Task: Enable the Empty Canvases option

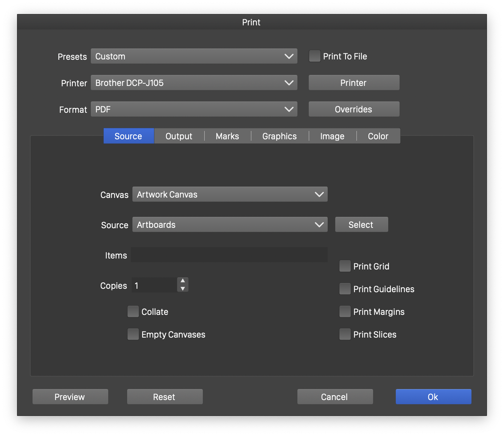Action: 133,335
